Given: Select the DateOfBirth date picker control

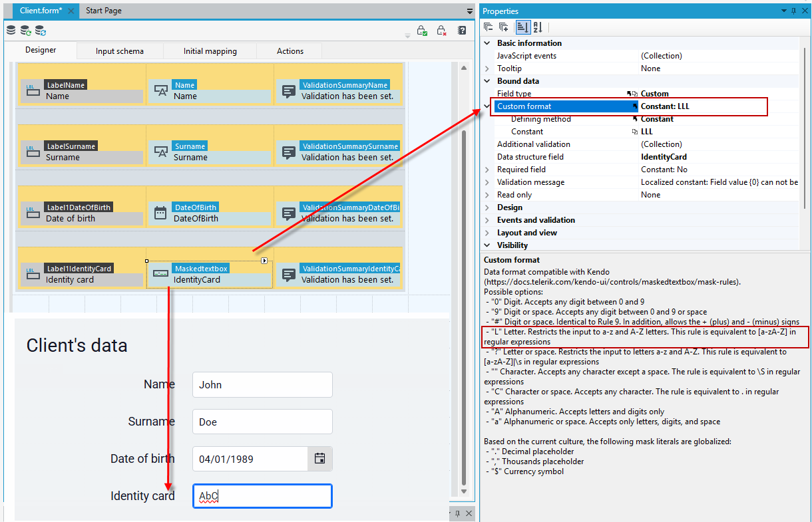Looking at the screenshot, I should (210, 213).
